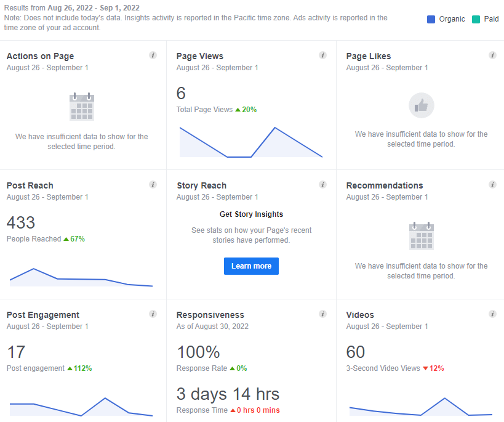Screen dimensions: 504x422
Task: Click info icon on Page Views card
Action: point(322,55)
